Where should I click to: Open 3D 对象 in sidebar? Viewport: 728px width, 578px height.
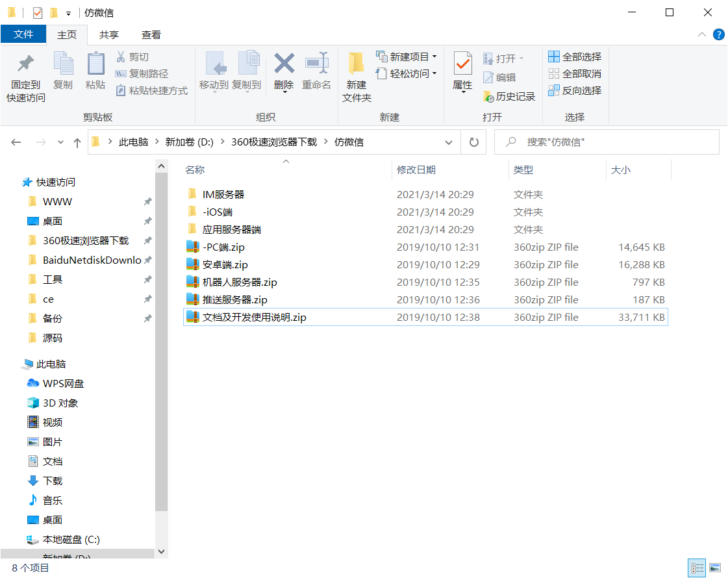53,403
